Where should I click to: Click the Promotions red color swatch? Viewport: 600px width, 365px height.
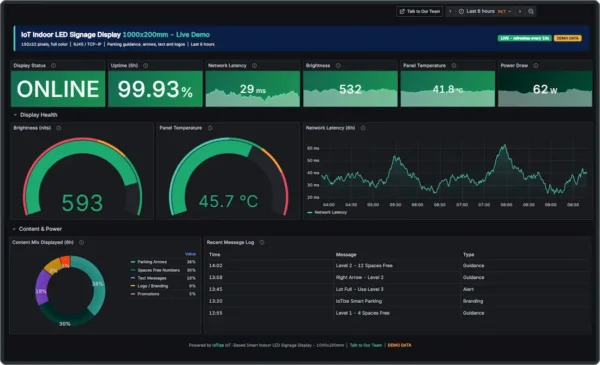(x=133, y=294)
